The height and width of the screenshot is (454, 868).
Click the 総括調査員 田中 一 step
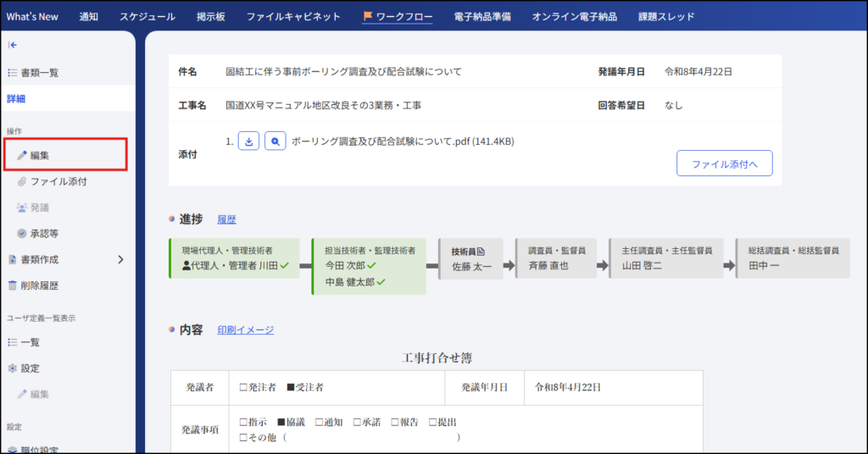793,258
